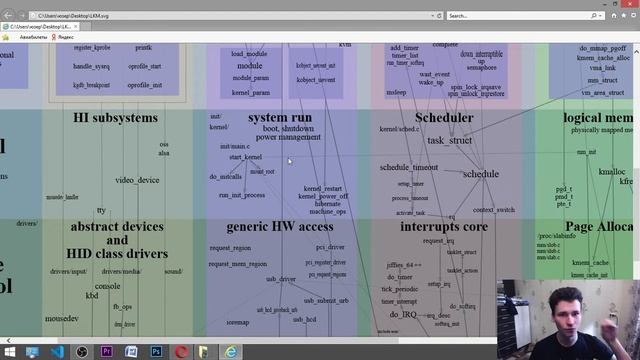The height and width of the screenshot is (360, 640).
Task: Click the "run_init_process" label
Action: click(242, 196)
